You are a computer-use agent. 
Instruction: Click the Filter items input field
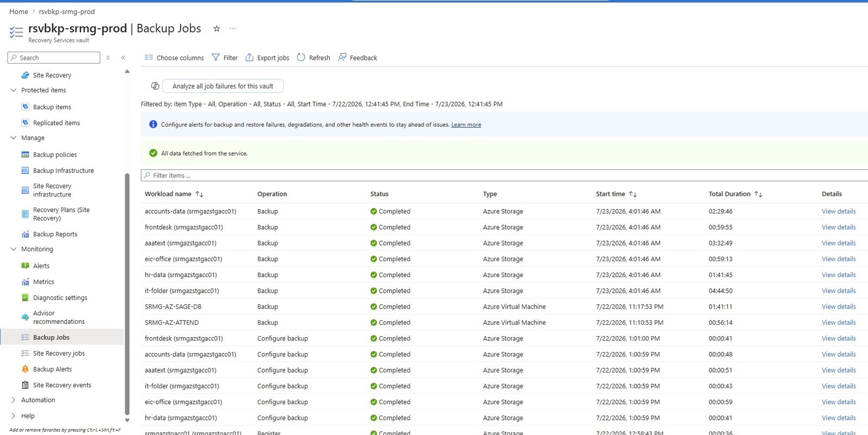(x=505, y=175)
